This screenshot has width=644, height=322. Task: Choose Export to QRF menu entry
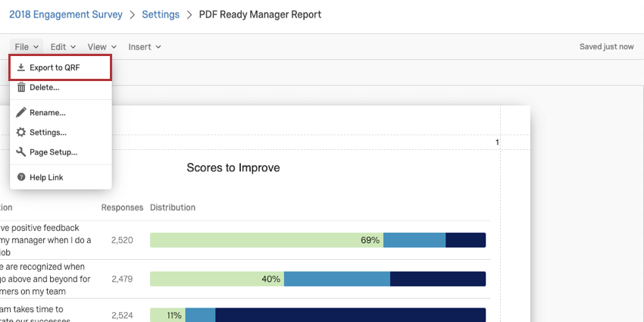click(x=55, y=67)
